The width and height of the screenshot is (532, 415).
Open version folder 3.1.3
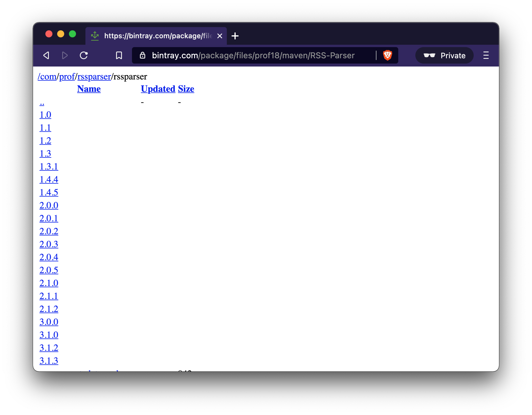[49, 361]
